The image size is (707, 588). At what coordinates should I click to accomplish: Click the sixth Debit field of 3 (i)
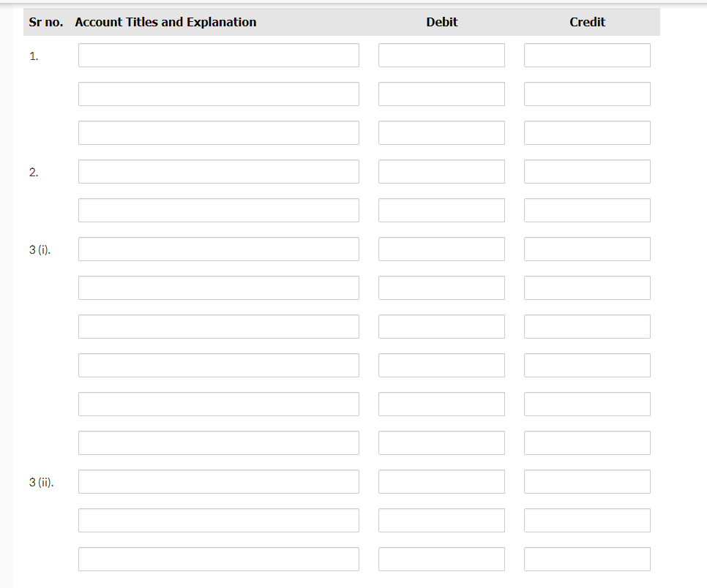coord(441,443)
